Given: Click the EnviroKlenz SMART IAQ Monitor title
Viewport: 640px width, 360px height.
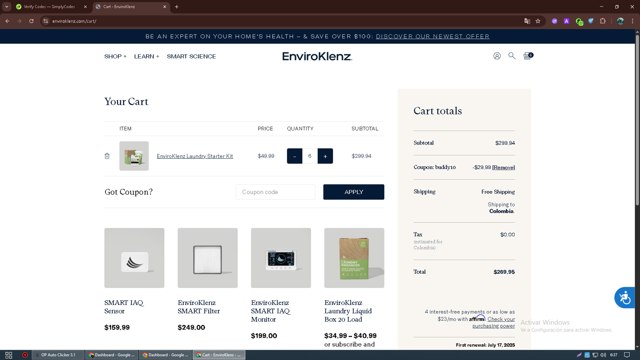Looking at the screenshot, I should coord(271,311).
